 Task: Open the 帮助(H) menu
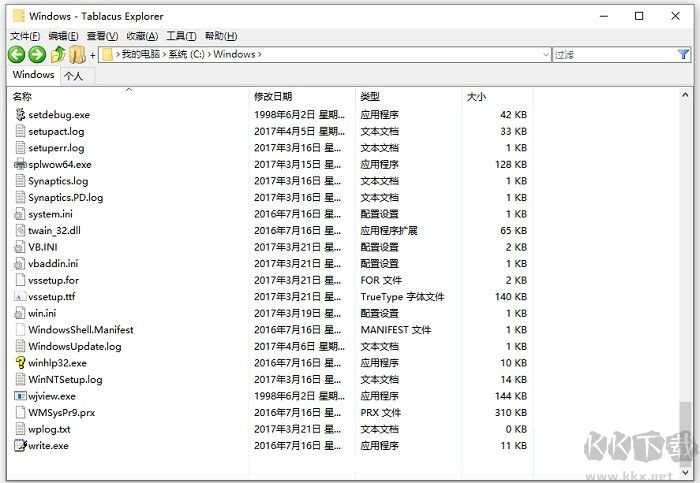click(221, 36)
